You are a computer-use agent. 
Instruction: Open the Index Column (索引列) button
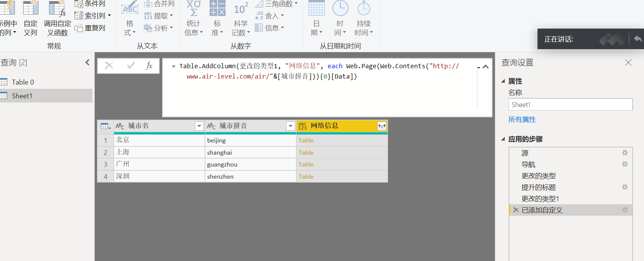[x=93, y=16]
